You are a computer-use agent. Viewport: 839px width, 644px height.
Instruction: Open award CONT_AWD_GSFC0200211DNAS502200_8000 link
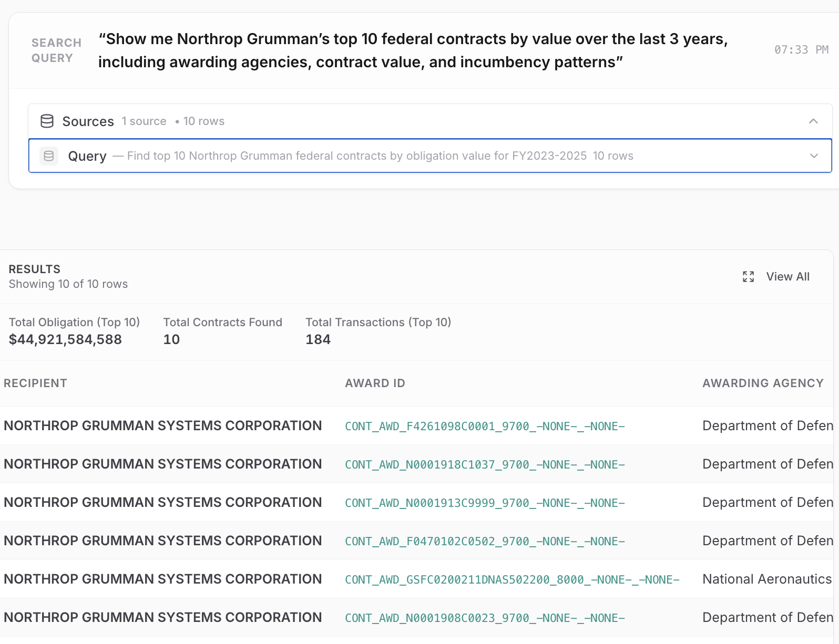512,579
